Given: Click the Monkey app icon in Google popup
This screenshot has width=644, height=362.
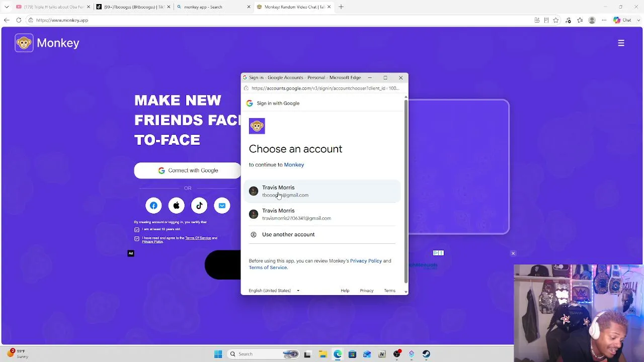Looking at the screenshot, I should pos(257,126).
